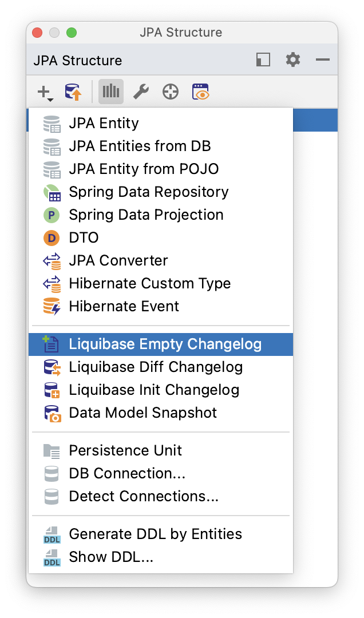Image resolution: width=364 pixels, height=618 pixels.
Task: Choose Liquibase Init Changelog
Action: pos(161,390)
